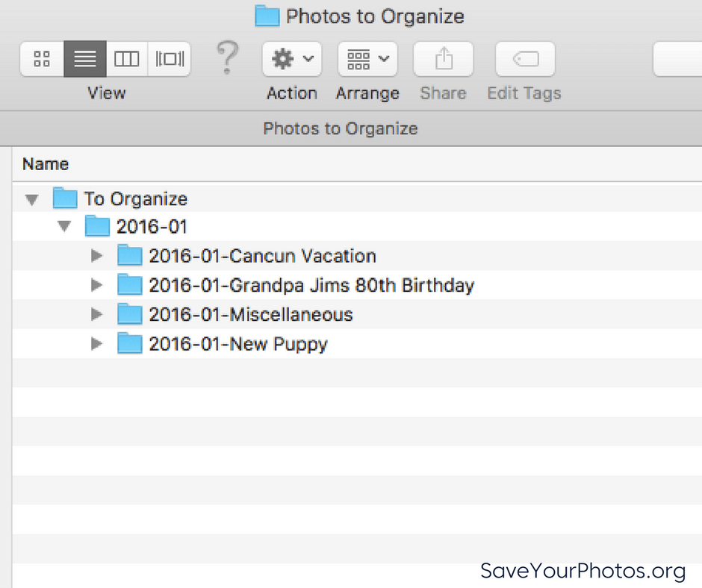Viewport: 702px width, 588px height.
Task: Select the cover flow view icon
Action: click(169, 59)
